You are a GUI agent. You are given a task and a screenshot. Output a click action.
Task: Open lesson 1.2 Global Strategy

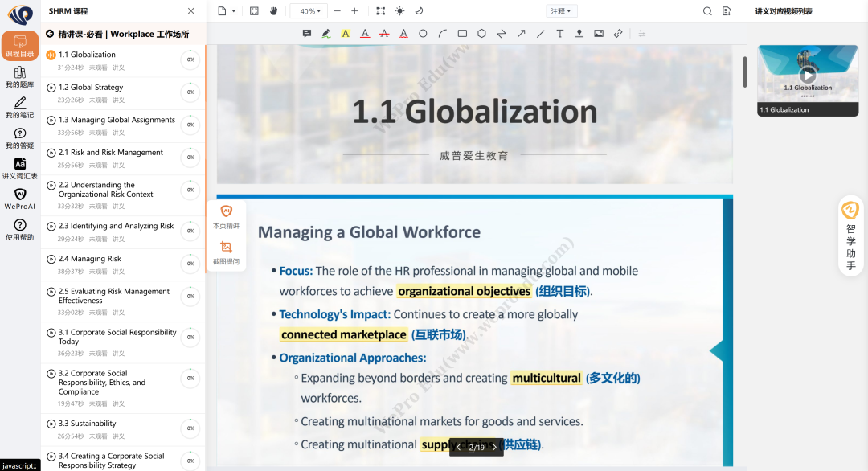tap(91, 88)
